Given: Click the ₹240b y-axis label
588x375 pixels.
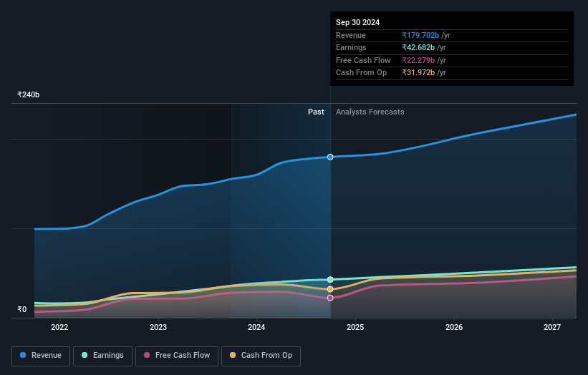Looking at the screenshot, I should point(29,94).
